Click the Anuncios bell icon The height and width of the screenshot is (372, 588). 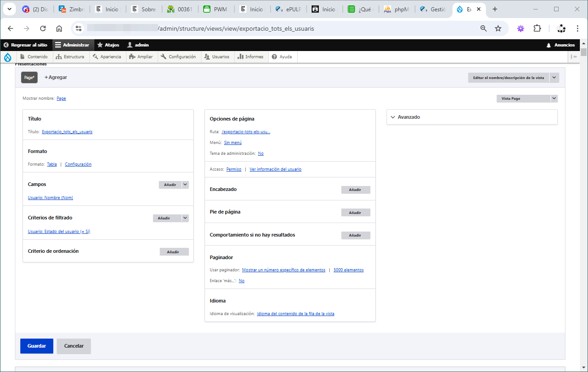pos(549,45)
